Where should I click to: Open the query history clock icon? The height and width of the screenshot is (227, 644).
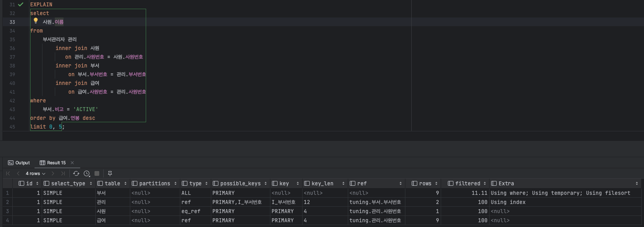point(87,173)
